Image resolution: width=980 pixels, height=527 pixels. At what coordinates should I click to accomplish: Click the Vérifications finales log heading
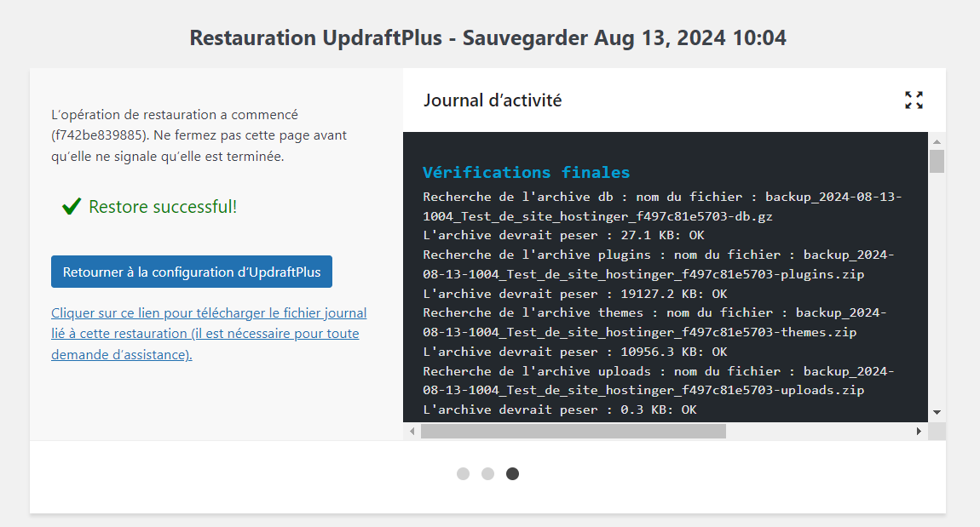525,171
